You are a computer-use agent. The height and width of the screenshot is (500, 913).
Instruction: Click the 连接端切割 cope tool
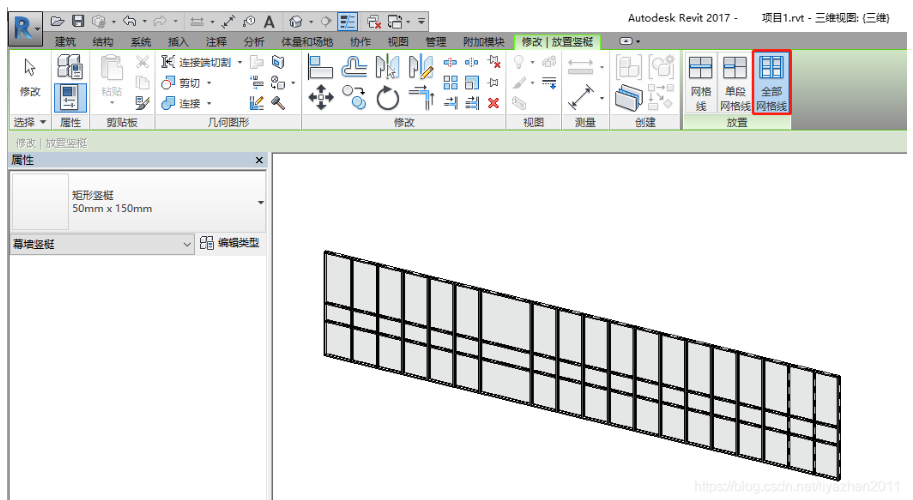point(196,62)
